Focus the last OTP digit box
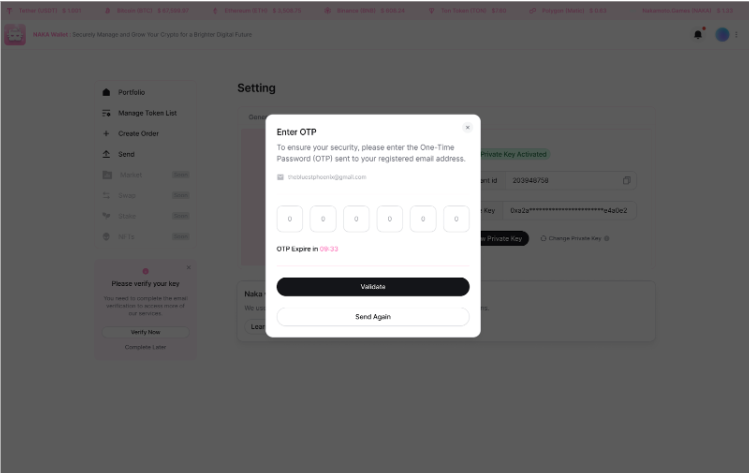Image resolution: width=749 pixels, height=473 pixels. pyautogui.click(x=456, y=218)
